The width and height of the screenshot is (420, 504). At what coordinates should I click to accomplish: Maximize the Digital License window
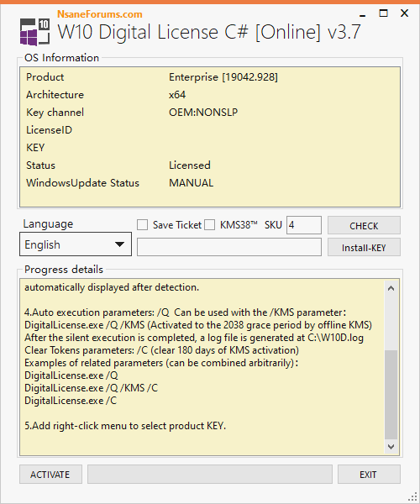383,13
